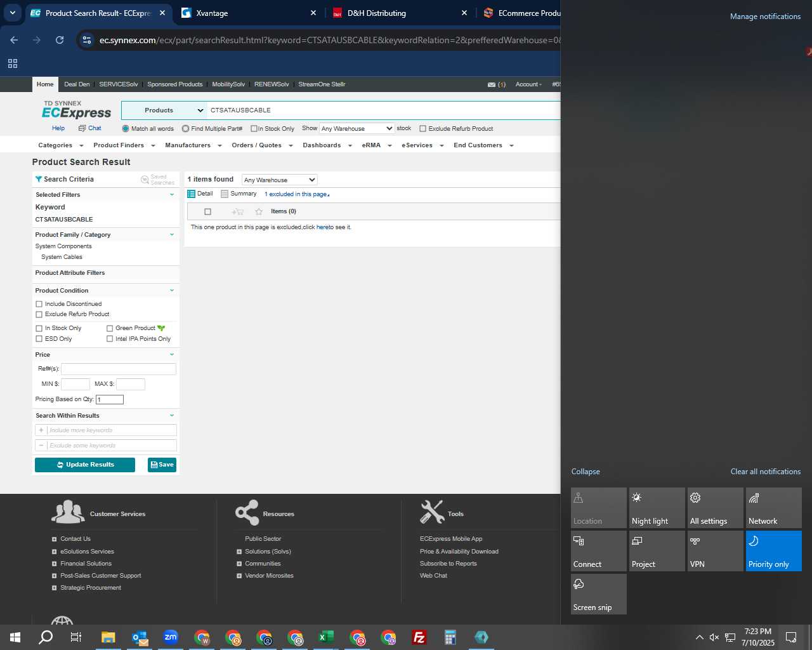Open Any Warehouse dropdown beside items found

(x=279, y=180)
